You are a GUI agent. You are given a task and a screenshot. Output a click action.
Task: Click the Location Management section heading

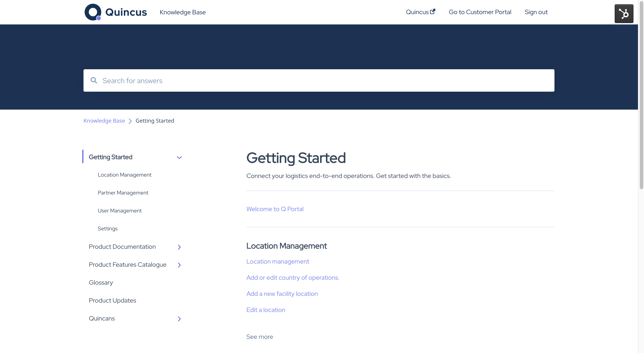tap(287, 246)
